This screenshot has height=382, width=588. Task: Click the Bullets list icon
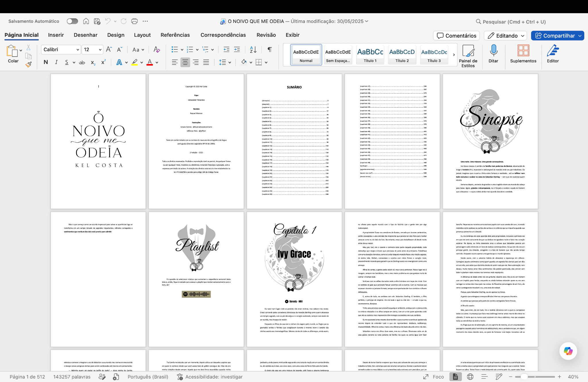[175, 50]
